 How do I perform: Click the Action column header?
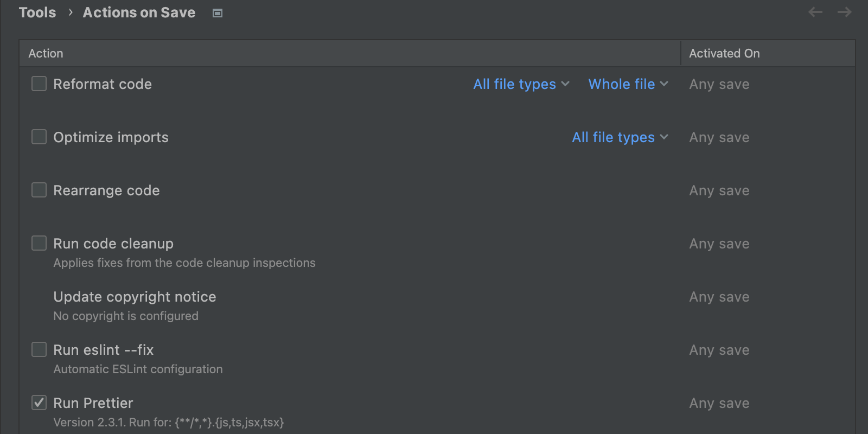coord(46,53)
